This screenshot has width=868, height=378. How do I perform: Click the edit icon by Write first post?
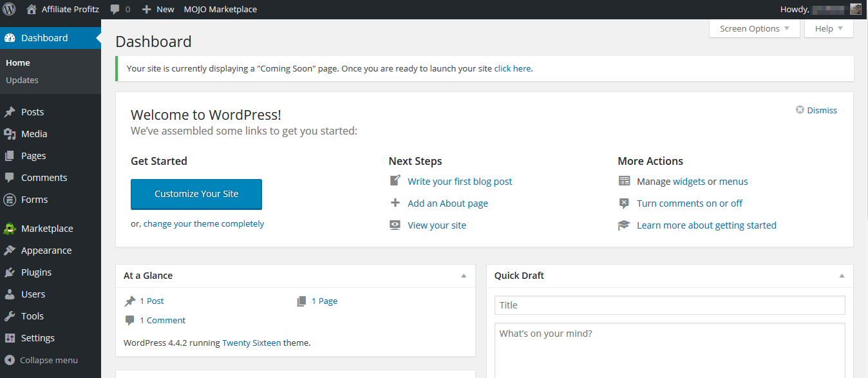tap(395, 181)
